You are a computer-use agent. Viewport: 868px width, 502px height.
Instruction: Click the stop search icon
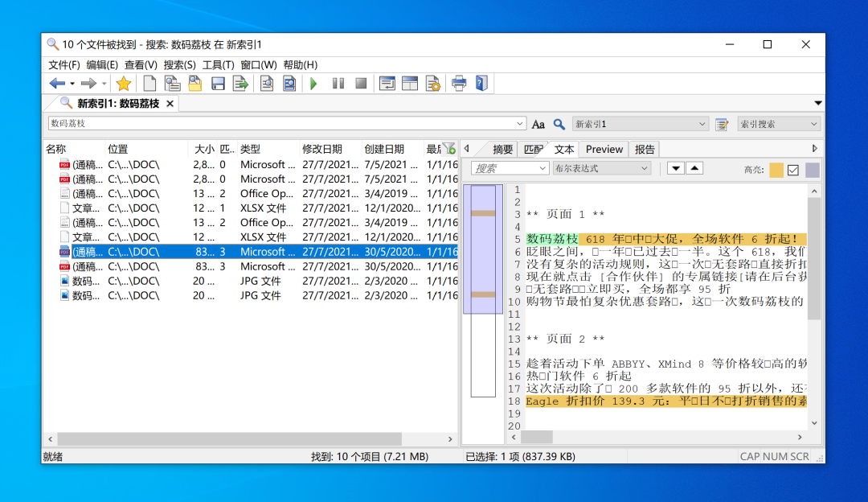pyautogui.click(x=361, y=84)
